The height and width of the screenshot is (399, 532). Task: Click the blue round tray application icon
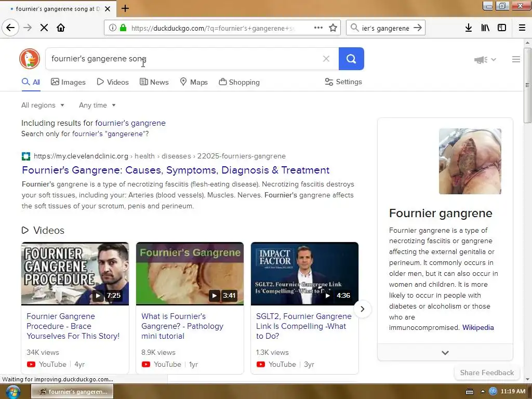coord(493,392)
